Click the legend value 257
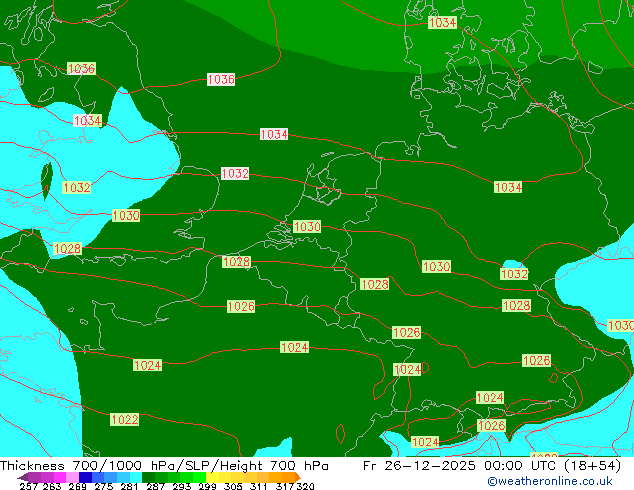The width and height of the screenshot is (634, 490). (29, 486)
